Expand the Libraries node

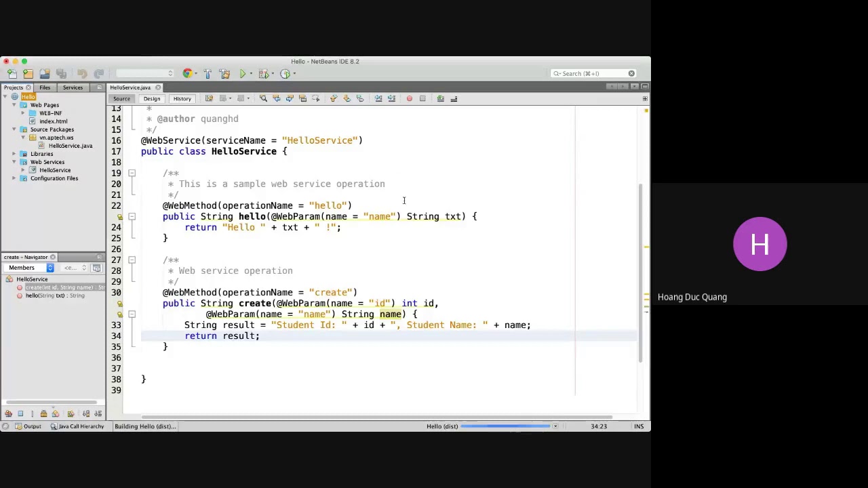14,154
